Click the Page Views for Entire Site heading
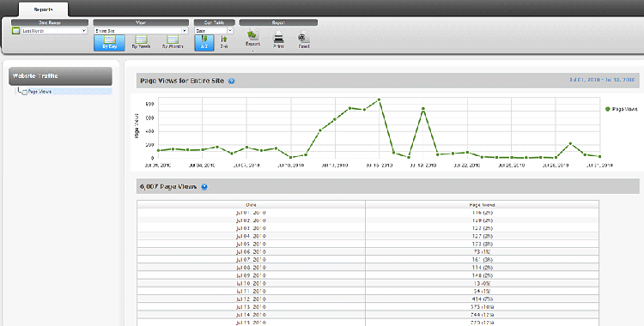The width and height of the screenshot is (644, 326). [x=182, y=81]
